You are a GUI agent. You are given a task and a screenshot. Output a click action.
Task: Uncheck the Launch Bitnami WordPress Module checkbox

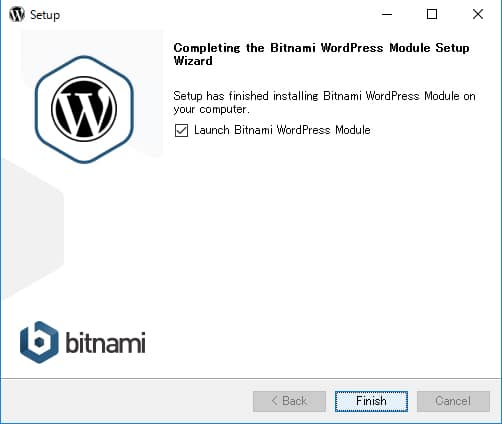[x=181, y=130]
